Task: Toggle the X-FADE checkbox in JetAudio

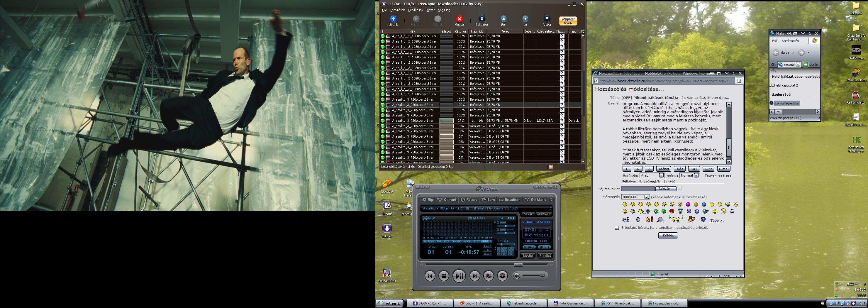Action: coord(498,241)
